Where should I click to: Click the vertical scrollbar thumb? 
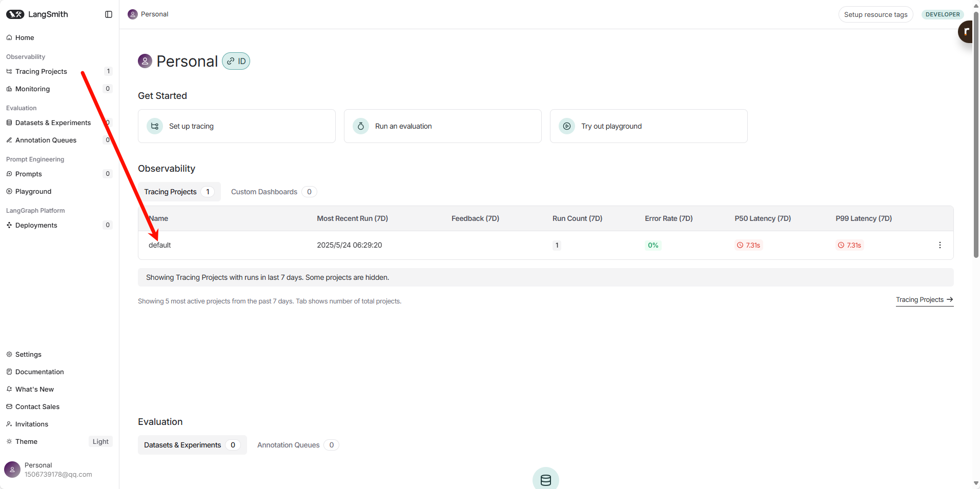(976, 134)
